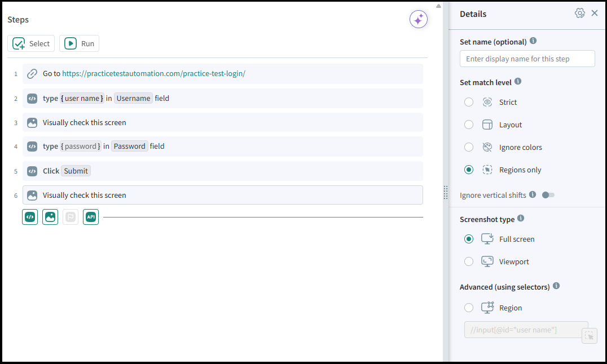Select step 5 Click Submit

222,171
